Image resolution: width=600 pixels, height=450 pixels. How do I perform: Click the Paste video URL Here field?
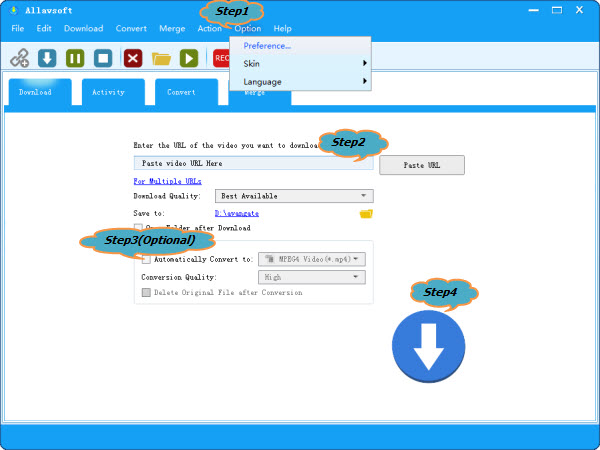click(x=253, y=163)
